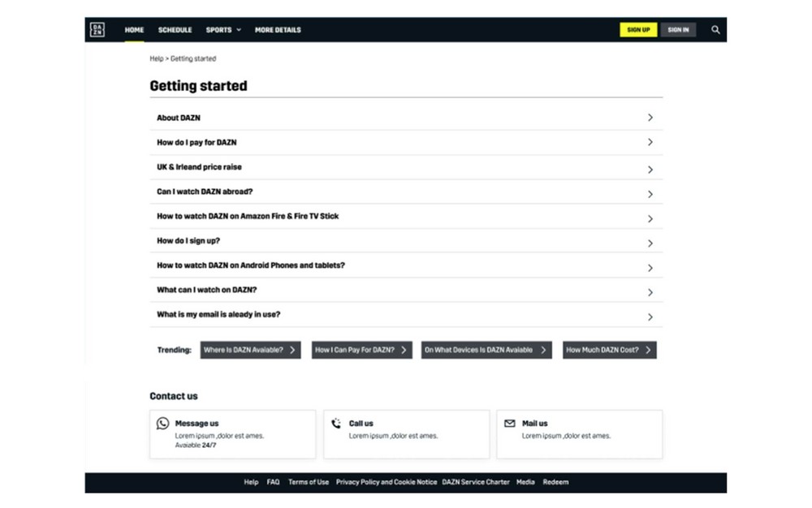Expand the Can I watch DAZN abroad chevron

pos(650,195)
